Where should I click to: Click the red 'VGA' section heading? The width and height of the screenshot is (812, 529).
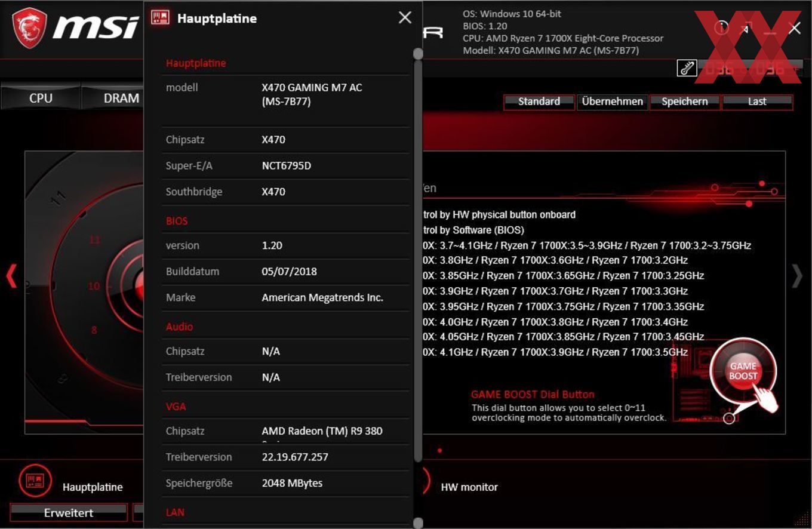coord(176,407)
